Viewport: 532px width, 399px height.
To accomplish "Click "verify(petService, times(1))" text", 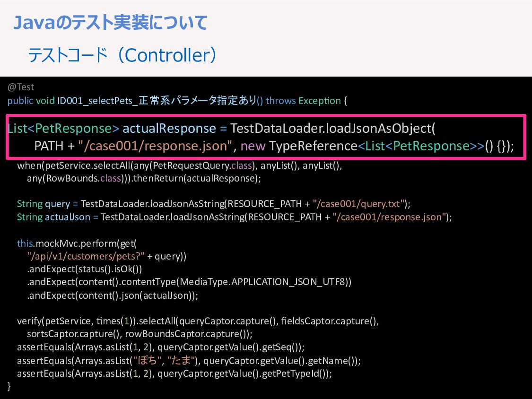I will 76,321.
